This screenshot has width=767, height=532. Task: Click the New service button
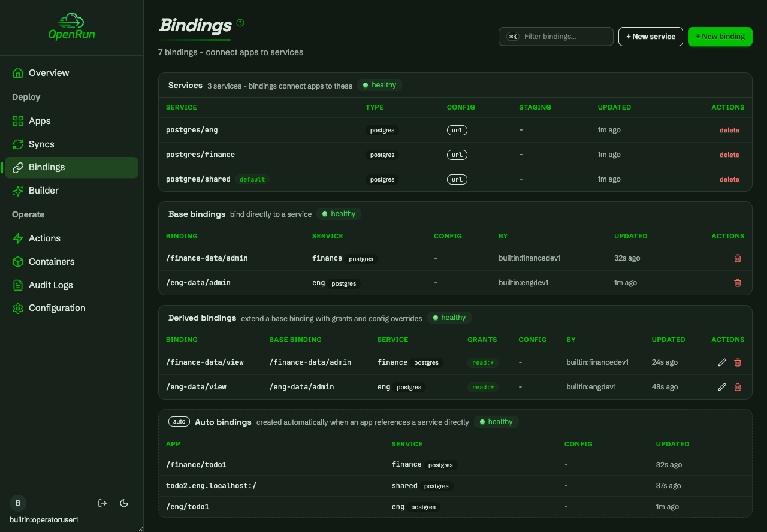tap(651, 37)
